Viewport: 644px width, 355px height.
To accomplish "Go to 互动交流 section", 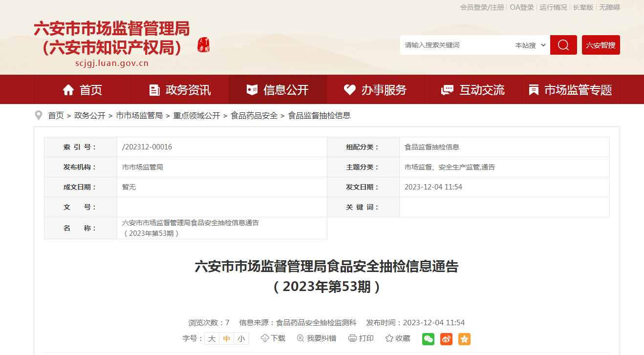I will click(x=472, y=90).
